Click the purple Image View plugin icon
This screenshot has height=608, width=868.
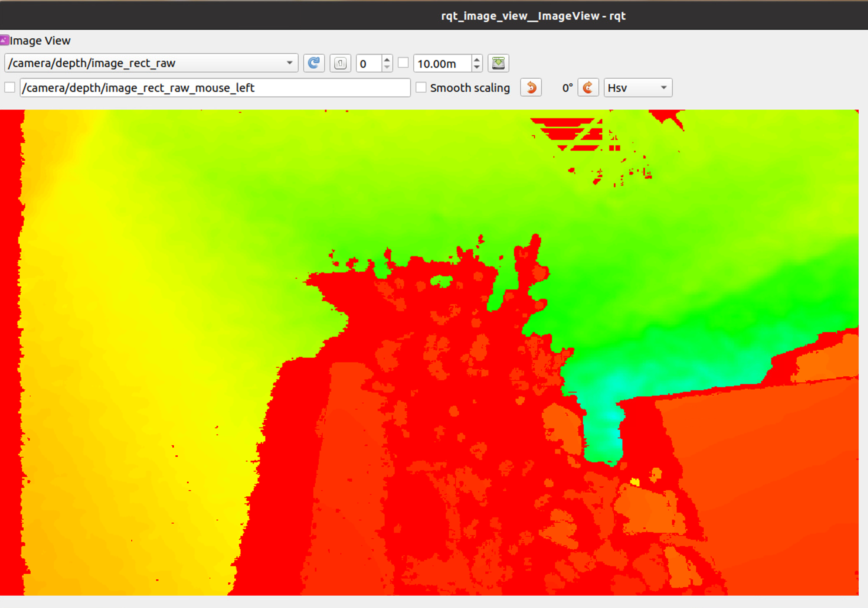click(x=4, y=40)
